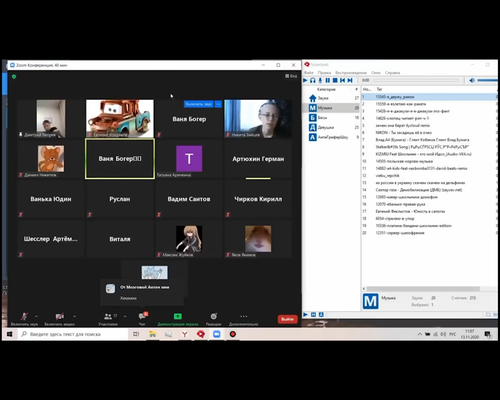500x400 pixels.
Task: Click the red Выйти leave button
Action: click(x=287, y=319)
